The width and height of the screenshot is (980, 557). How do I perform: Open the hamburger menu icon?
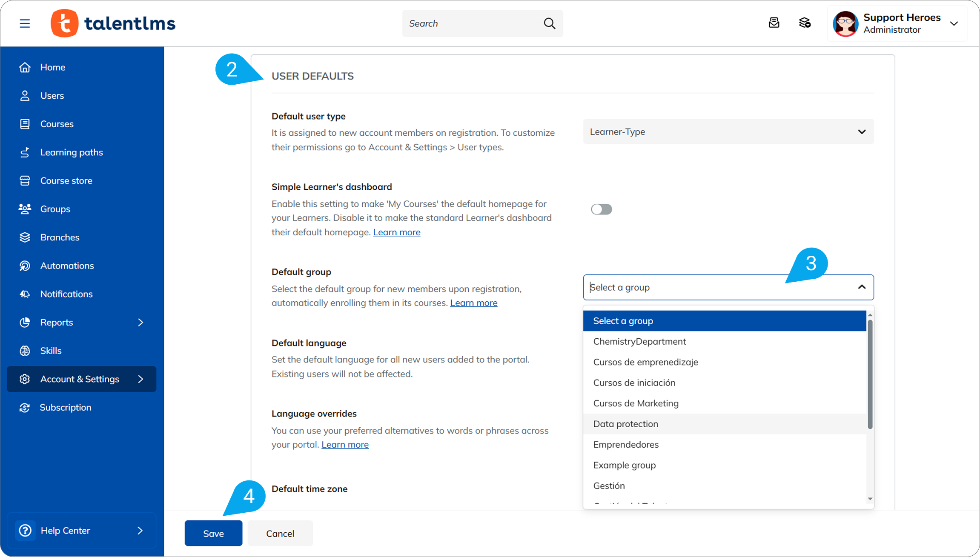click(x=25, y=23)
